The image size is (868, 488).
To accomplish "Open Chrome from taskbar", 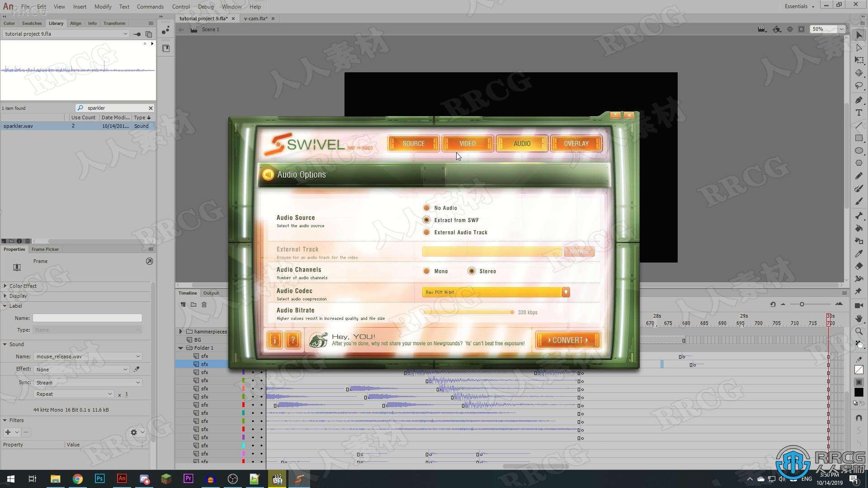I will click(x=77, y=479).
